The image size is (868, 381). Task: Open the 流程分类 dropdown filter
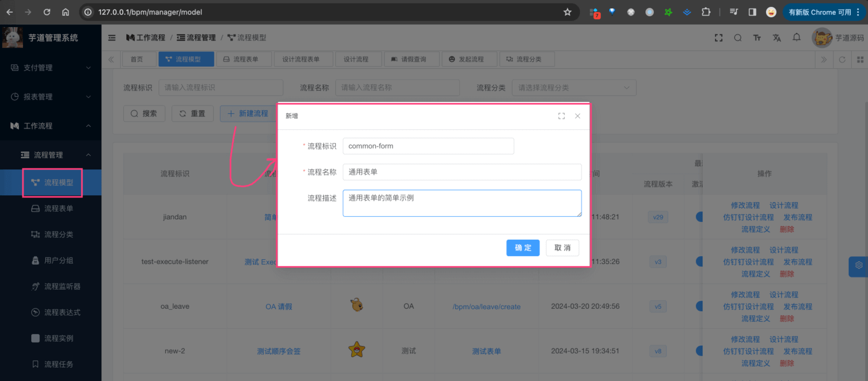[573, 87]
